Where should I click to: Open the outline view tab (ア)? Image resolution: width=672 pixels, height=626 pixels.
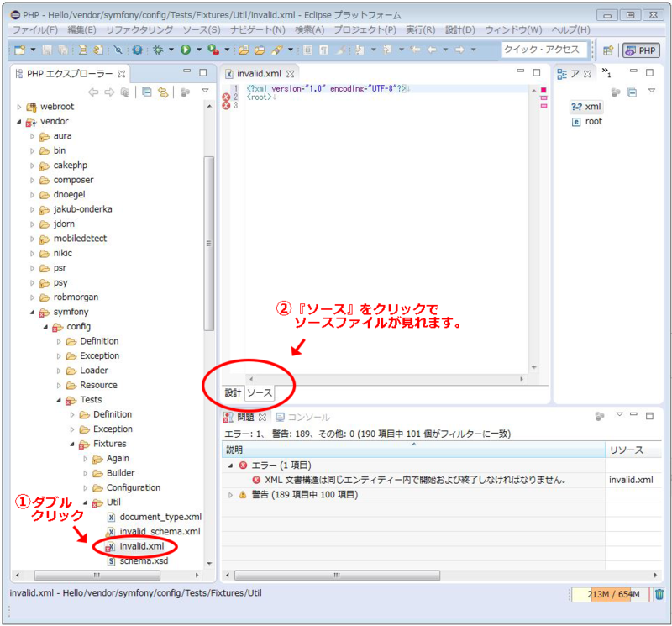pos(575,74)
